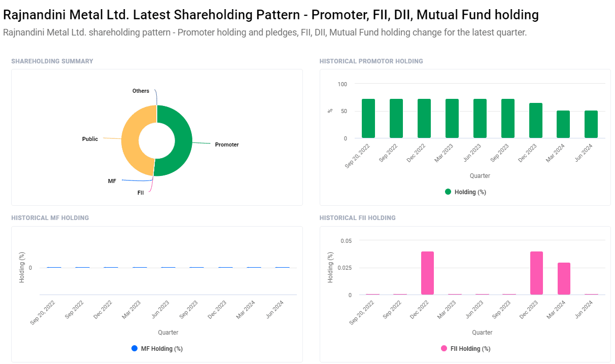615x364 pixels.
Task: Select the Public label on donut chart
Action: click(90, 139)
